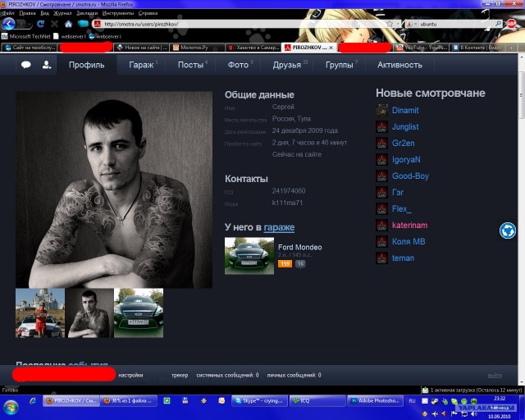Switch to the Гараж section

pyautogui.click(x=141, y=65)
